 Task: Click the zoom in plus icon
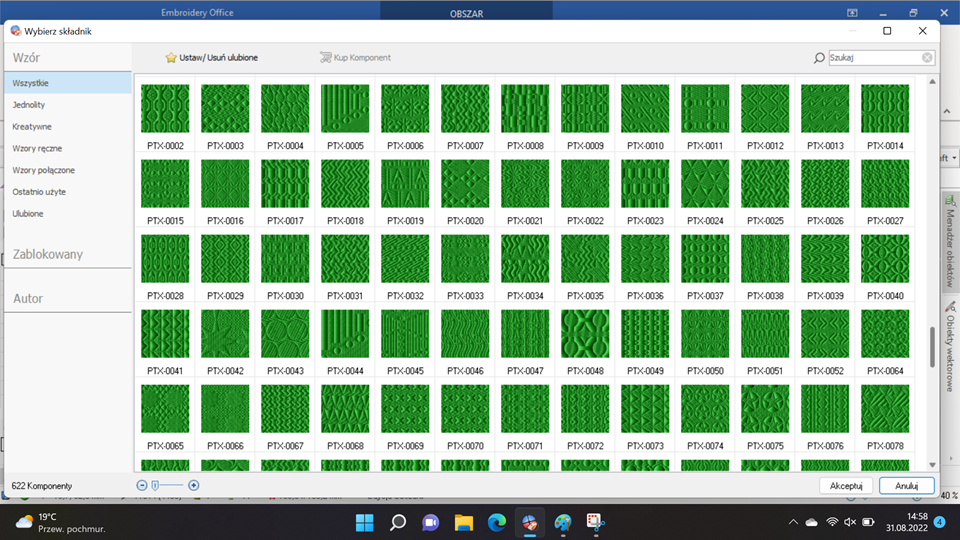[194, 485]
